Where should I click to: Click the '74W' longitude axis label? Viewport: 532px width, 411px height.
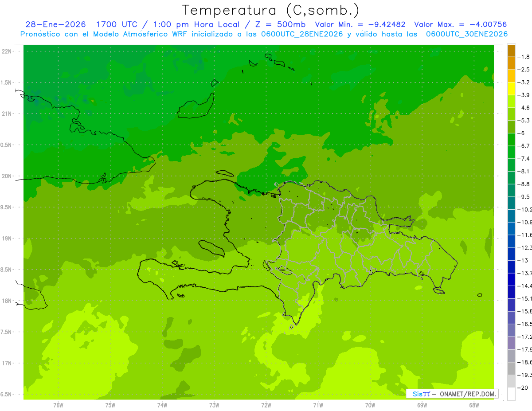pos(162,405)
